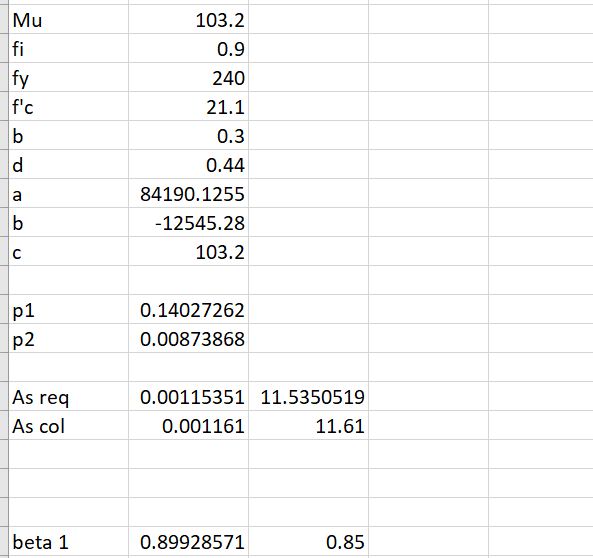This screenshot has width=593, height=558.
Task: Click the Mu value 103.2 cell
Action: (188, 19)
